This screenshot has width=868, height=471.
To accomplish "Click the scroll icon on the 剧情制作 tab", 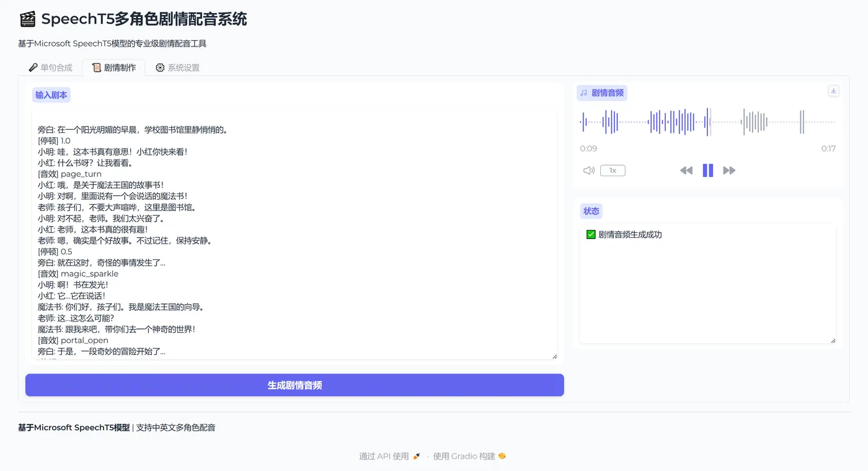I will 96,68.
